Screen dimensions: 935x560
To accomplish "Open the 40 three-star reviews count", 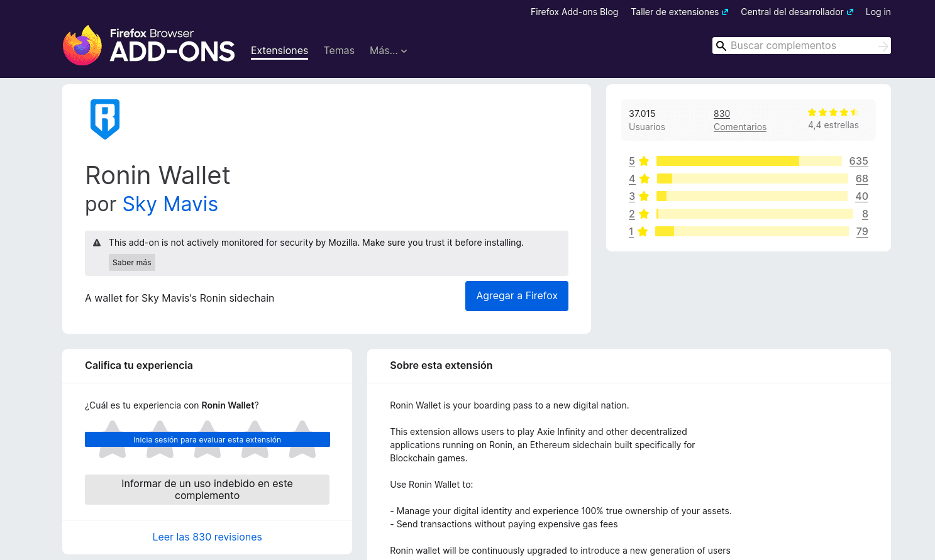I will (861, 196).
